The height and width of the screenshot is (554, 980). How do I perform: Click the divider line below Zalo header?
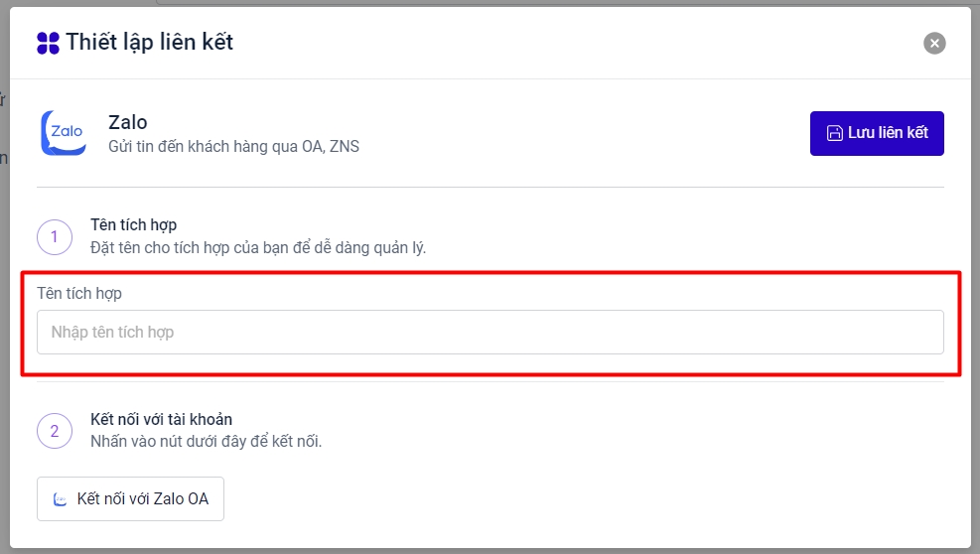pyautogui.click(x=490, y=187)
